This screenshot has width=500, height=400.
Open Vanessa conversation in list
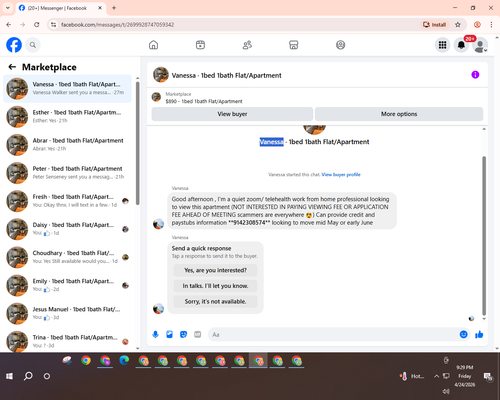[67, 89]
